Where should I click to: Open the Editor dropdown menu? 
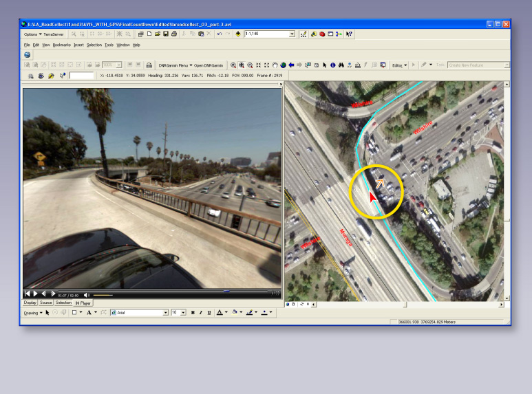point(398,65)
